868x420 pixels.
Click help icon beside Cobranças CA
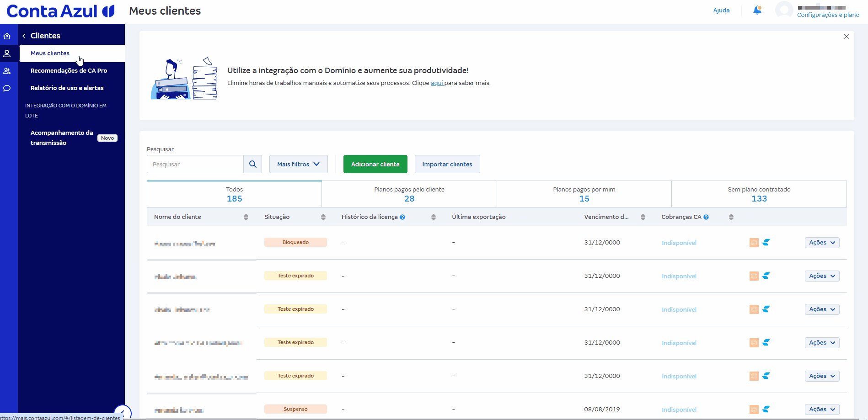coord(706,217)
